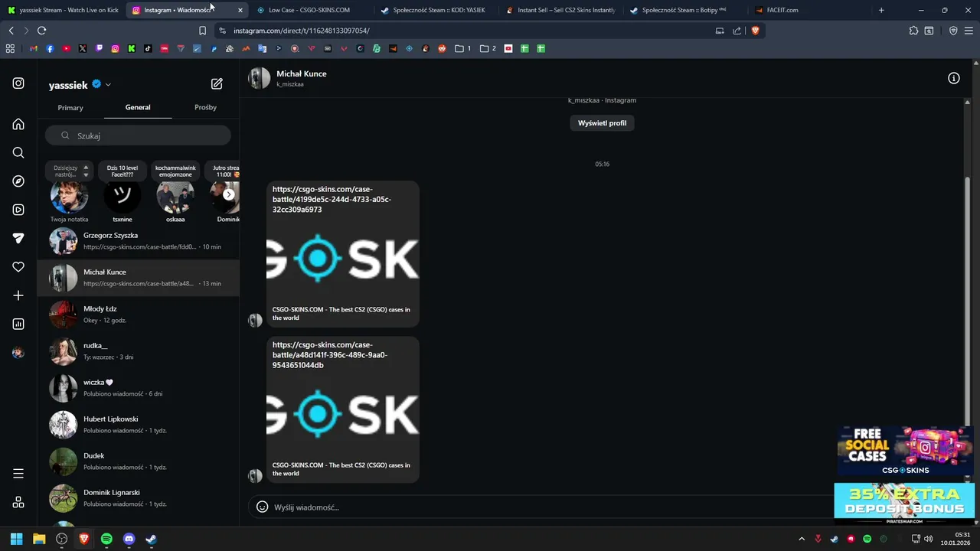Open Meta apps icon at sidebar bottom
This screenshot has height=551, width=980.
18,502
